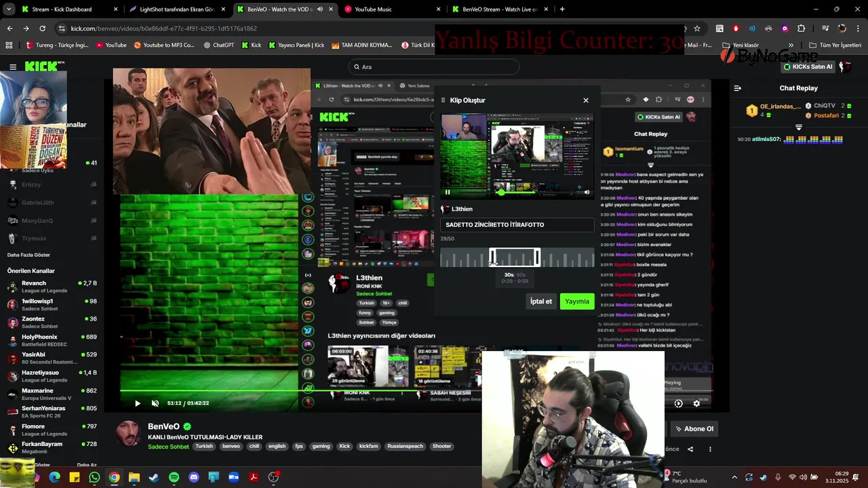
Task: Share the BenVeO video
Action: coord(690,449)
